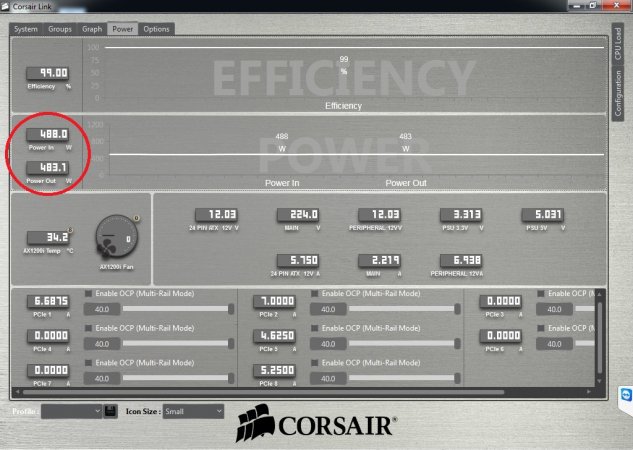This screenshot has height=450, width=633.
Task: Enable OCP checkbox for PCIe 3
Action: tap(541, 293)
